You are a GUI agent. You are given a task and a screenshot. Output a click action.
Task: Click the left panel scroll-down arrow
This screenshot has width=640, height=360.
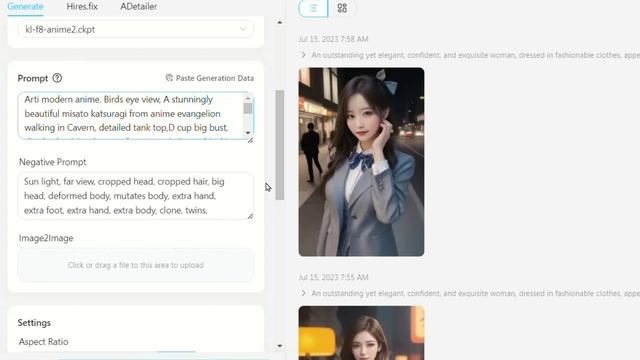(x=280, y=346)
